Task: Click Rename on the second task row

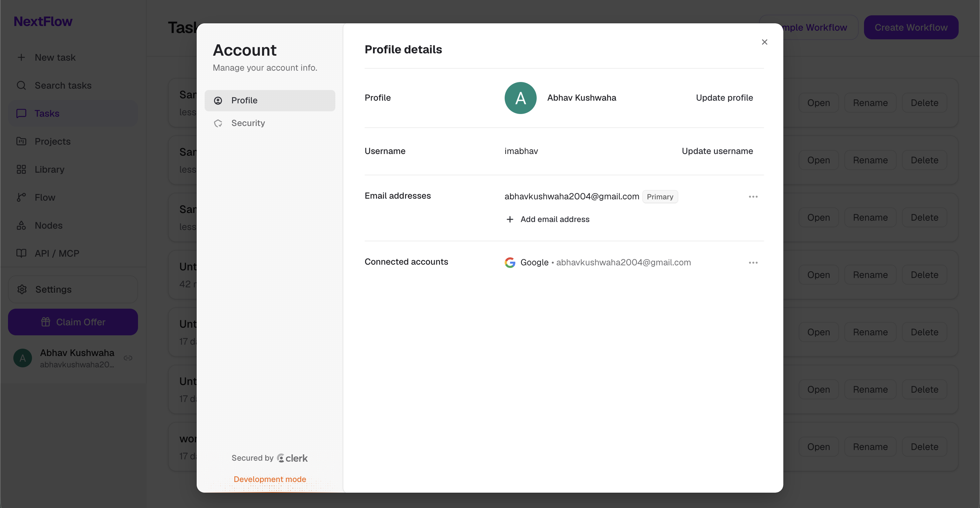Action: 870,160
